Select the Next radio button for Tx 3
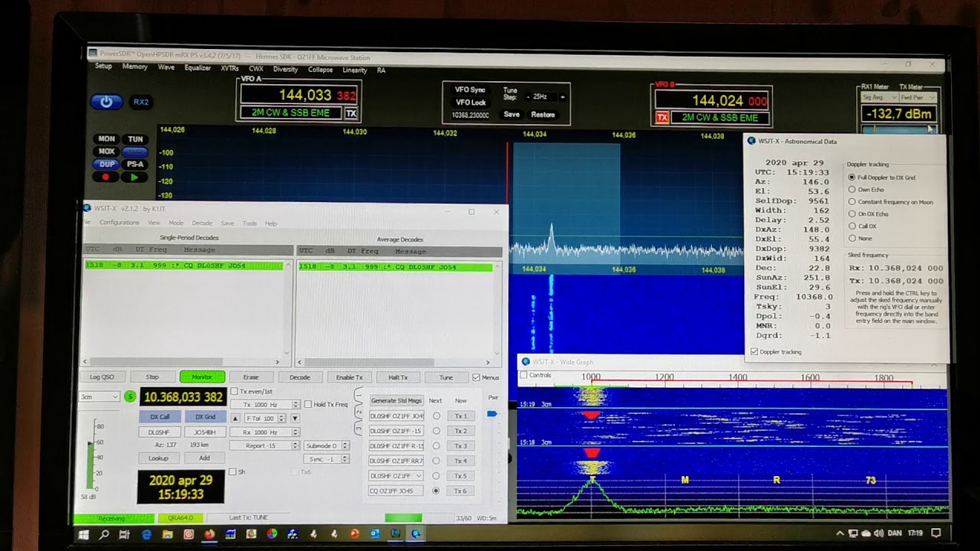 (436, 446)
